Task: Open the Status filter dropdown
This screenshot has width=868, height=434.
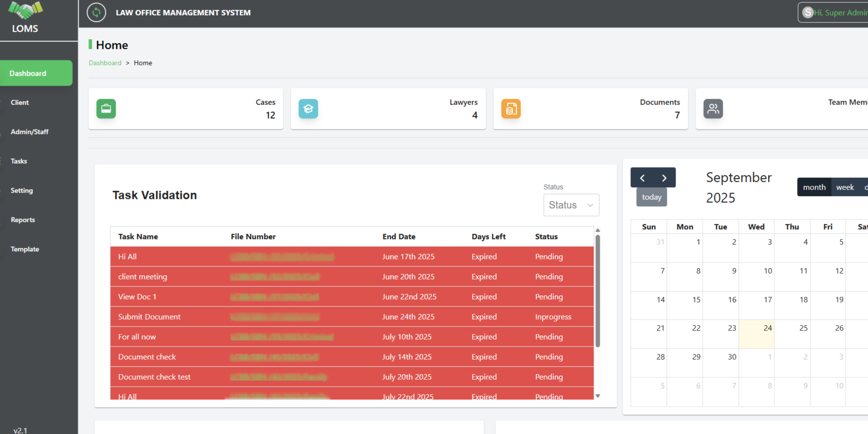Action: point(571,205)
